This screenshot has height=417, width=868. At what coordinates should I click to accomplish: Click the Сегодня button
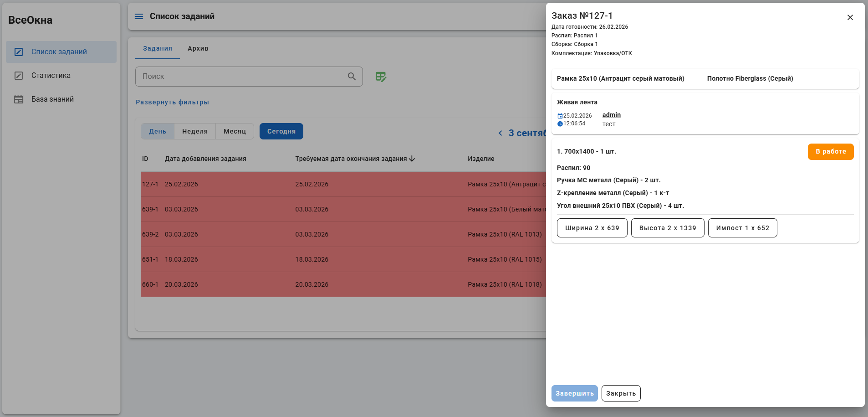[281, 131]
